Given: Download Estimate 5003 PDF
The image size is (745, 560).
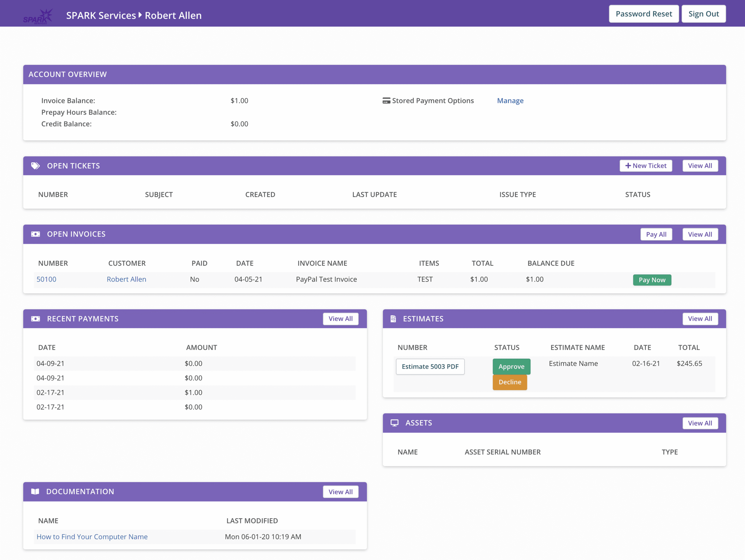Looking at the screenshot, I should [x=430, y=366].
